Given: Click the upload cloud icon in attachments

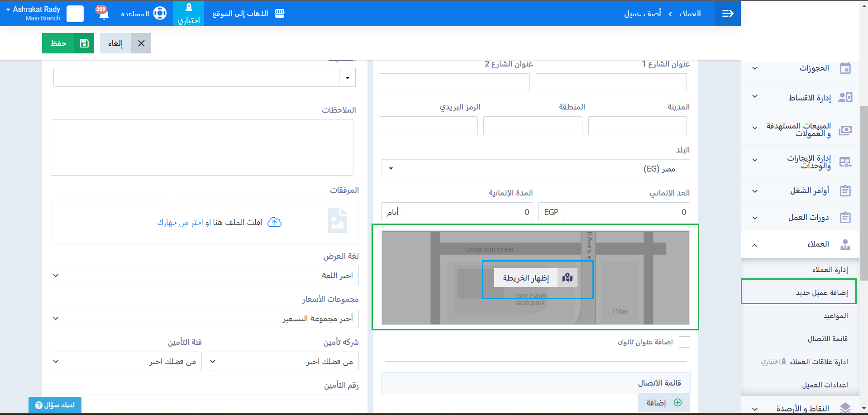Looking at the screenshot, I should coord(274,222).
